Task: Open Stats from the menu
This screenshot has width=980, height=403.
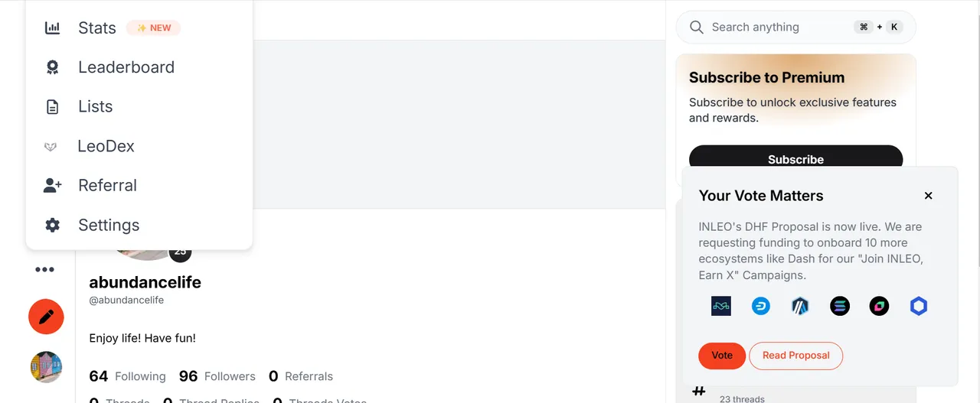Action: [x=139, y=28]
